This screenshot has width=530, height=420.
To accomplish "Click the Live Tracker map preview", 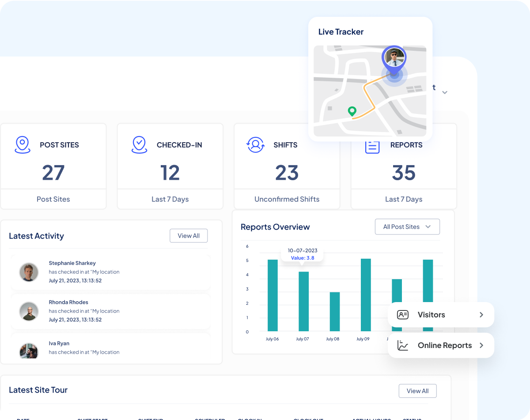I will pos(369,91).
